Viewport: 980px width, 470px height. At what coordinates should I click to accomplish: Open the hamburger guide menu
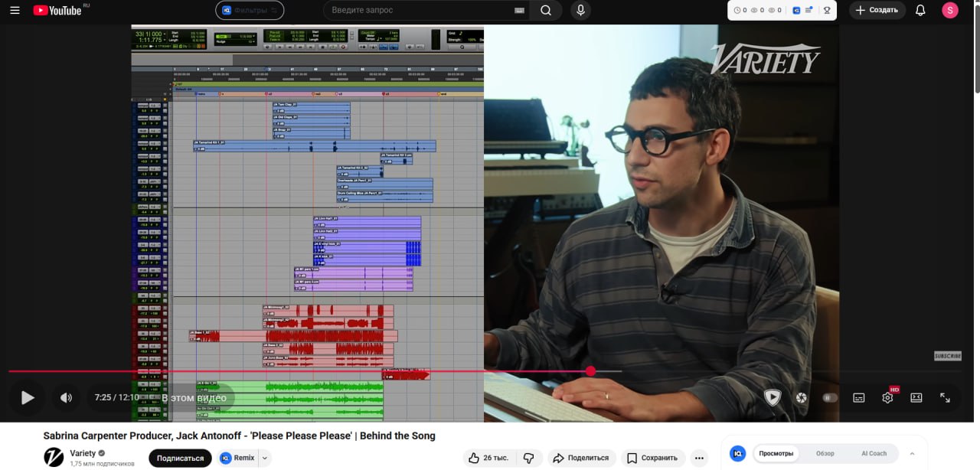click(x=15, y=11)
